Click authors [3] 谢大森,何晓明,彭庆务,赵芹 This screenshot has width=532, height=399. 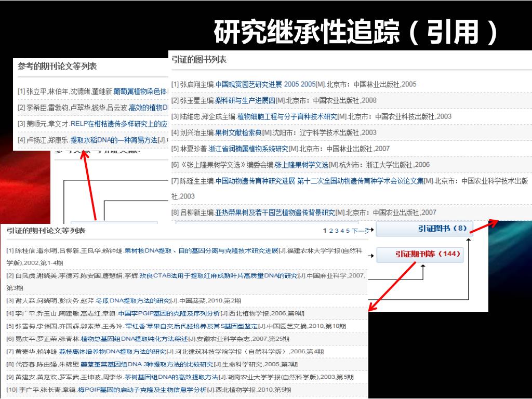click(x=50, y=301)
